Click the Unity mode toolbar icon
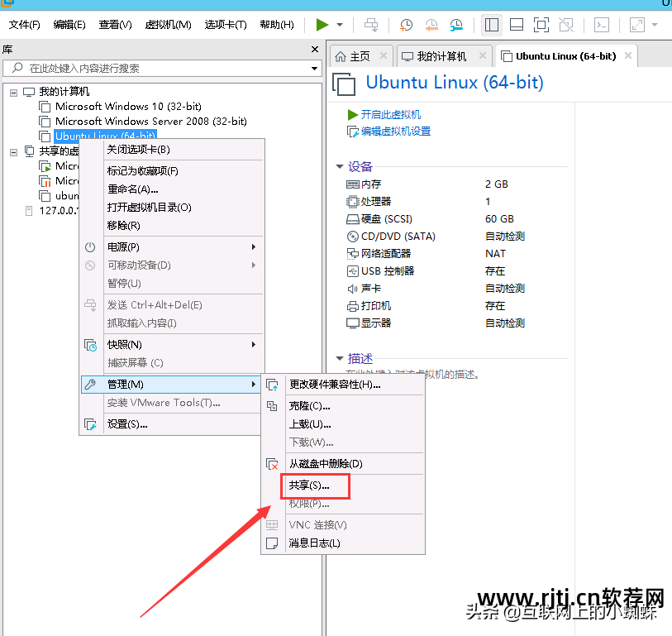This screenshot has width=672, height=636. tap(565, 25)
